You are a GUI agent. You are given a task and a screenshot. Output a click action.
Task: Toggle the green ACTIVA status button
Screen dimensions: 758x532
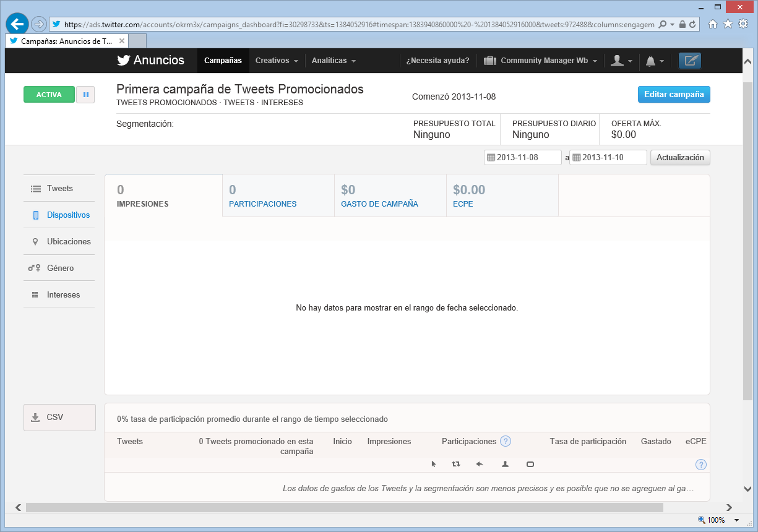click(x=49, y=95)
